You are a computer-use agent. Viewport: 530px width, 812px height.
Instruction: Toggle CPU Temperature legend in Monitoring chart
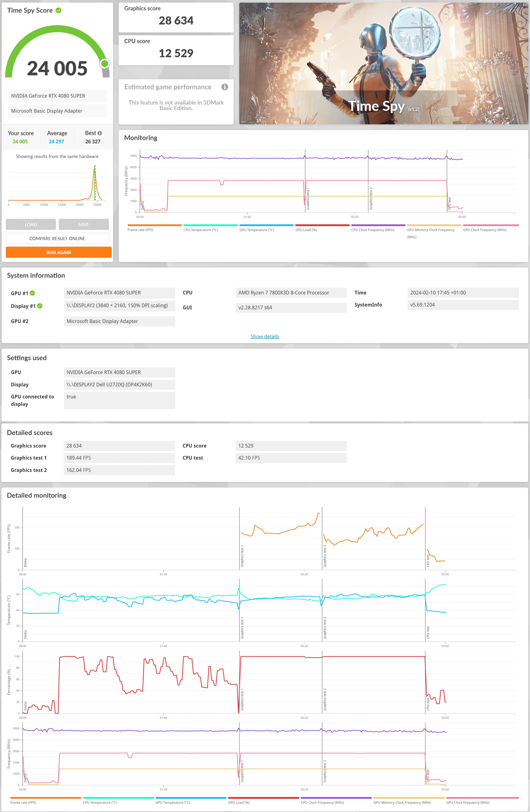pos(200,230)
